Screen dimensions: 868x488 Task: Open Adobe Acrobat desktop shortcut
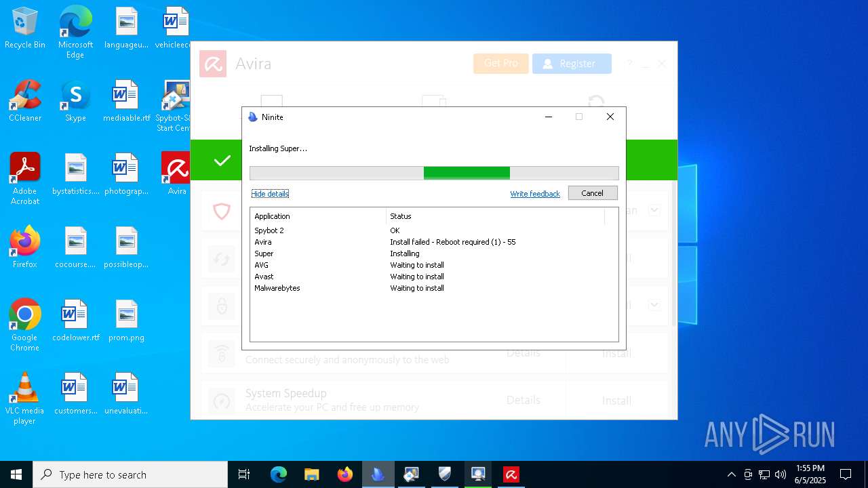click(25, 179)
